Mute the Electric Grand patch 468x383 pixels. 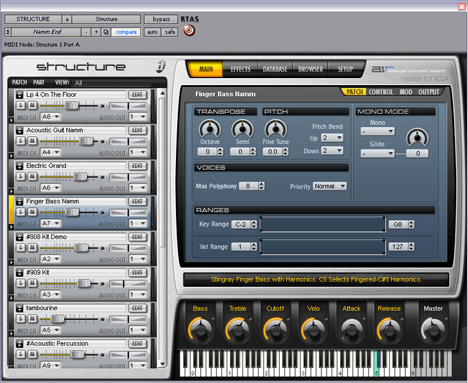[32, 177]
